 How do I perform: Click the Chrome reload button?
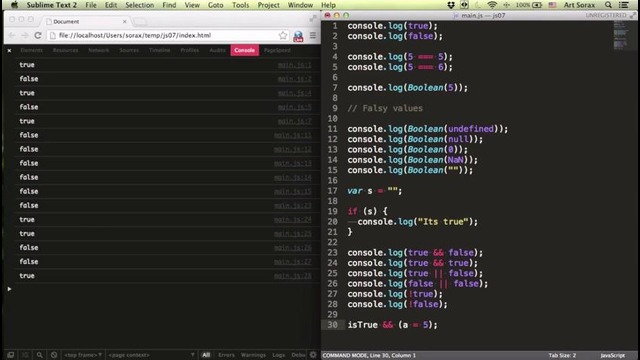click(38, 36)
